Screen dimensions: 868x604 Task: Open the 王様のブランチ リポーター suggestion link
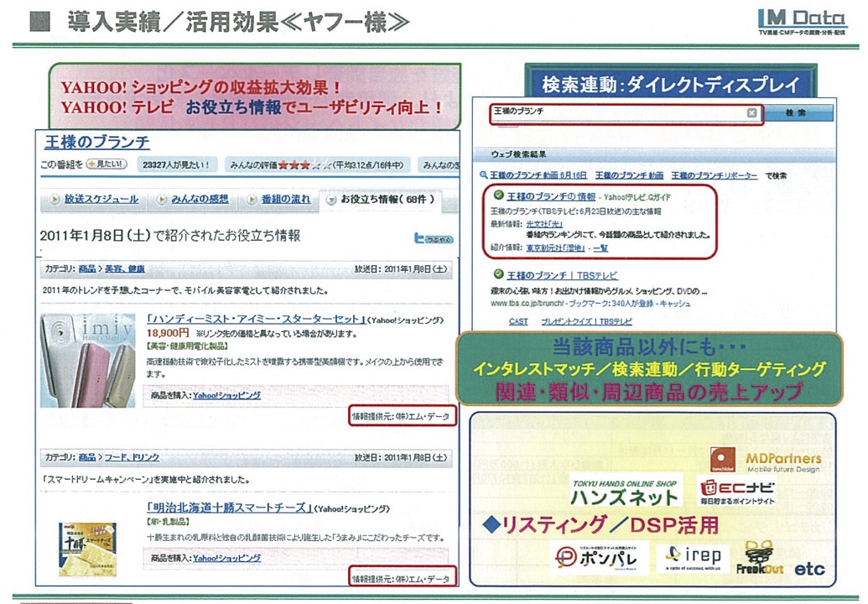click(715, 175)
